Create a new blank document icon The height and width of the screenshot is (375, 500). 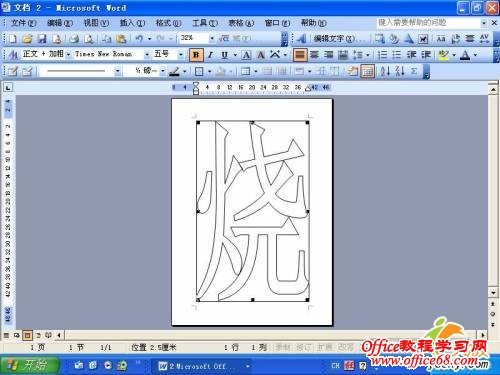click(12, 39)
